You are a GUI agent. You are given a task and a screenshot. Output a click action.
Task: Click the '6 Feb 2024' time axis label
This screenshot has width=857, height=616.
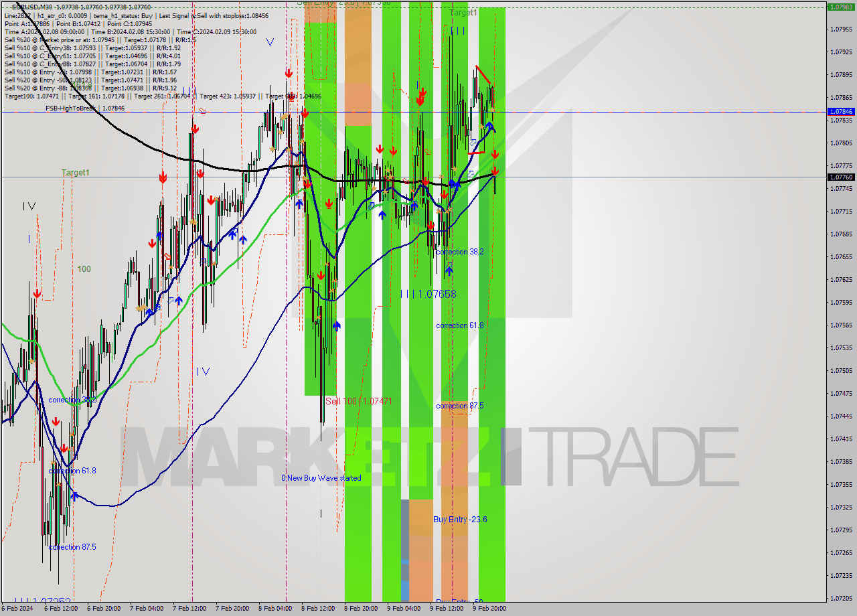tap(17, 609)
